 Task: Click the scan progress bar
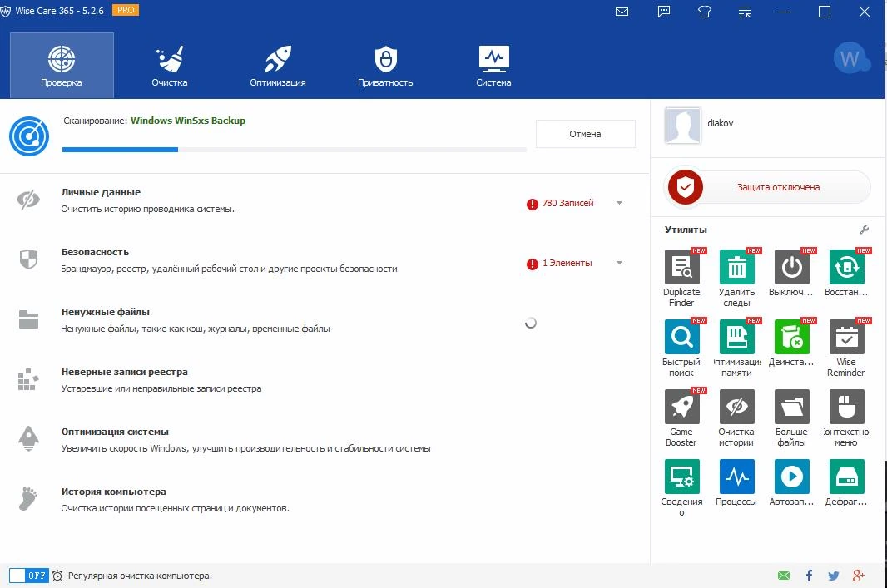295,150
